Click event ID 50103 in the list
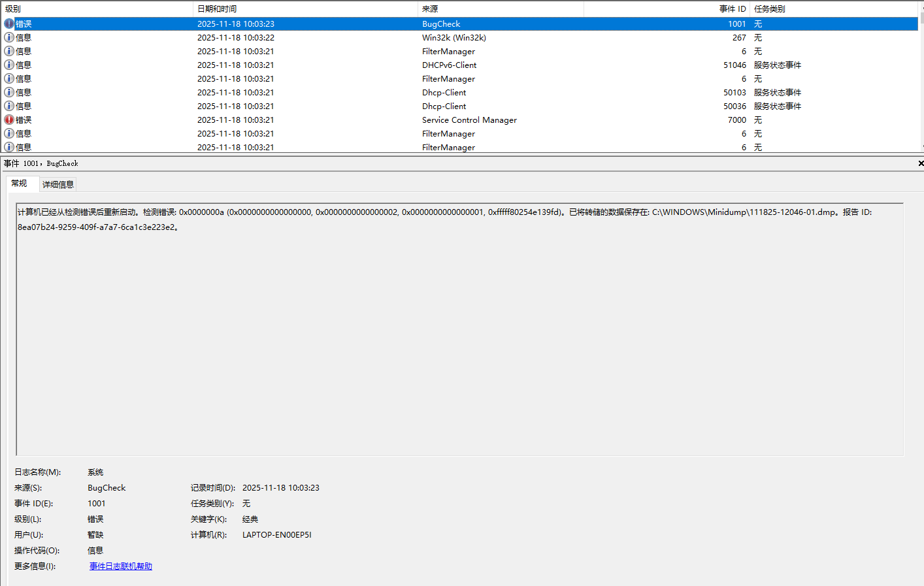This screenshot has width=924, height=586. tap(734, 92)
